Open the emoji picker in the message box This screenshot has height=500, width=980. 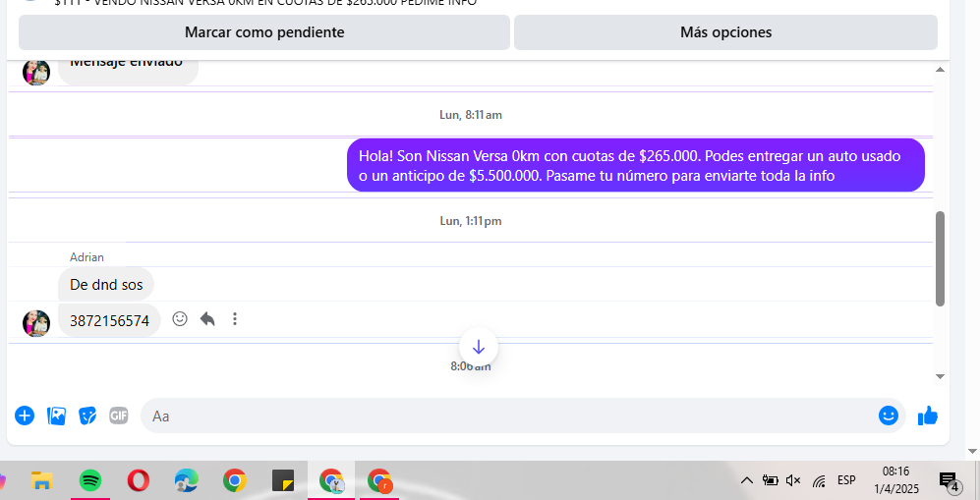click(889, 416)
